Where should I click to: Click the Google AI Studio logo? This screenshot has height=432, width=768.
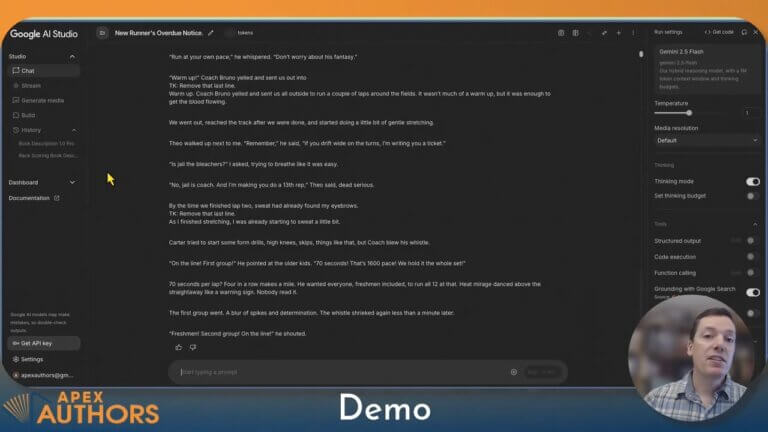point(44,34)
